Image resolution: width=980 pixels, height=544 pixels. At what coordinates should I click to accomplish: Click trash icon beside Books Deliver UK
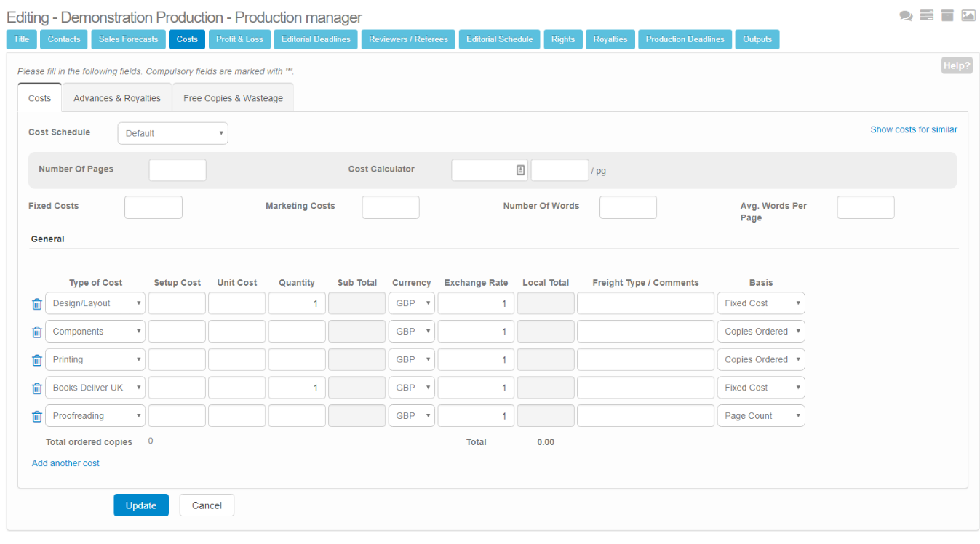tap(37, 388)
